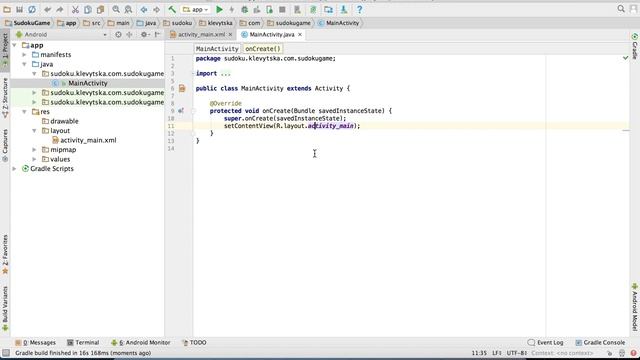Open Project panel settings gear

pyautogui.click(x=144, y=35)
